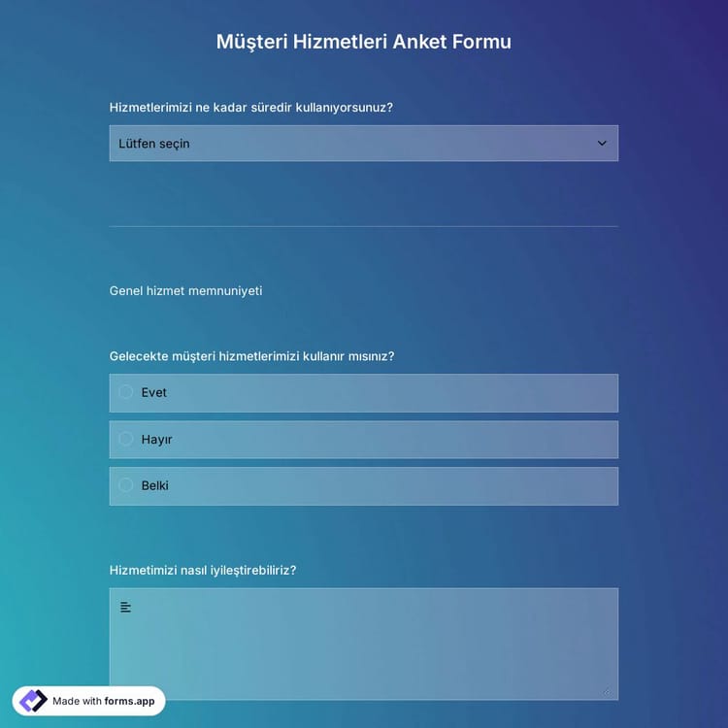
Task: Click the Genel hizmet memnuniyeti label
Action: pos(185,290)
